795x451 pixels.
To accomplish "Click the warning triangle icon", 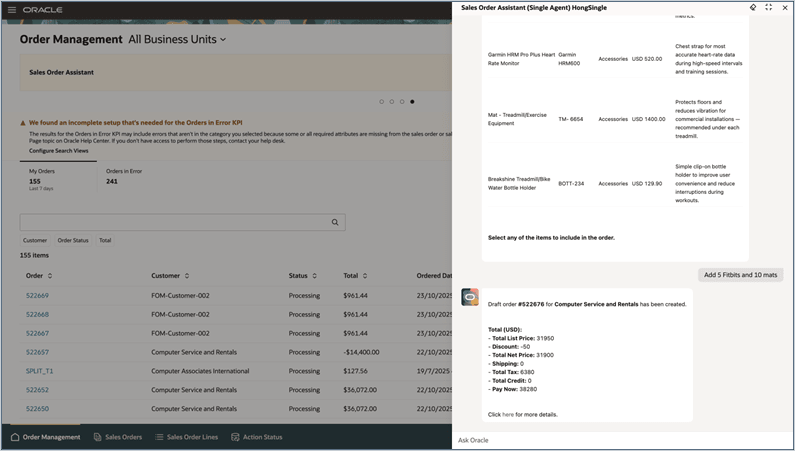I will [x=23, y=123].
